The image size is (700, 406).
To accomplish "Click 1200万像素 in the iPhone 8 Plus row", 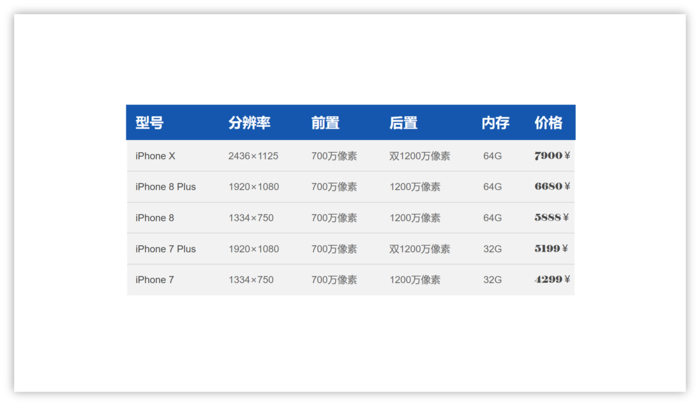I will coord(415,187).
